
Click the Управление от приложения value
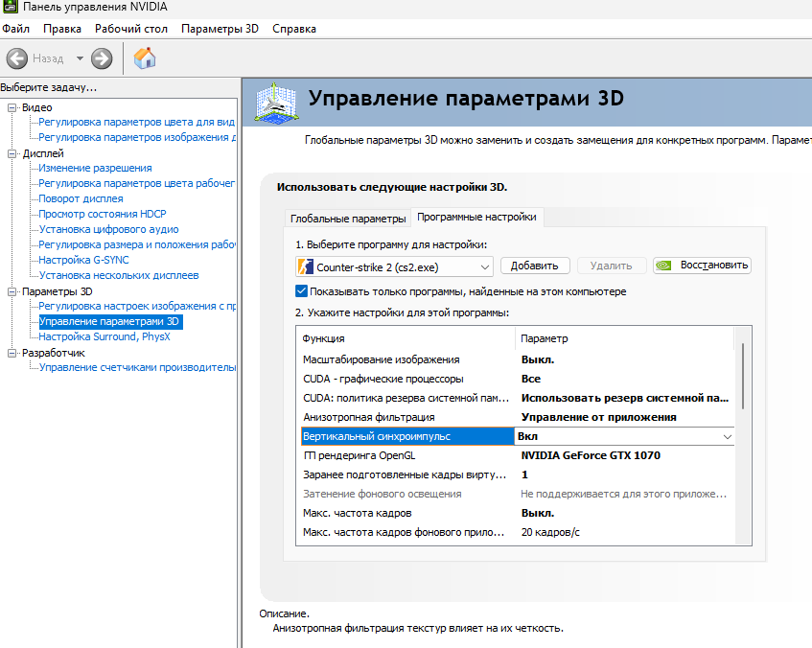click(x=598, y=417)
